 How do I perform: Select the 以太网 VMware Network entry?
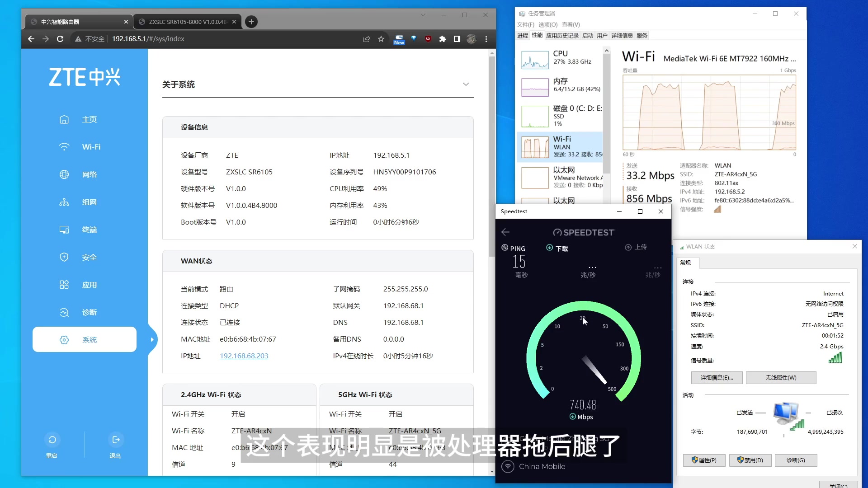[561, 177]
